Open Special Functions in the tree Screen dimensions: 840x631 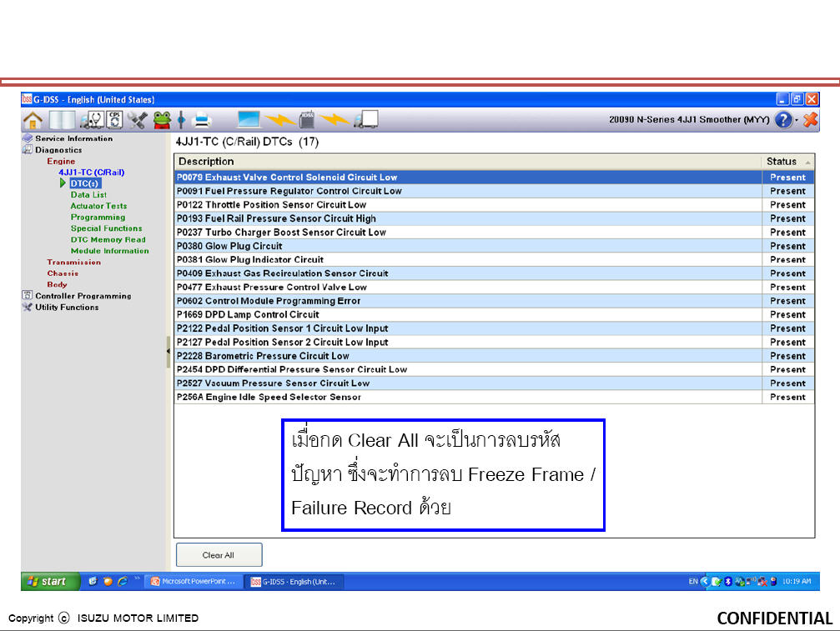point(106,228)
